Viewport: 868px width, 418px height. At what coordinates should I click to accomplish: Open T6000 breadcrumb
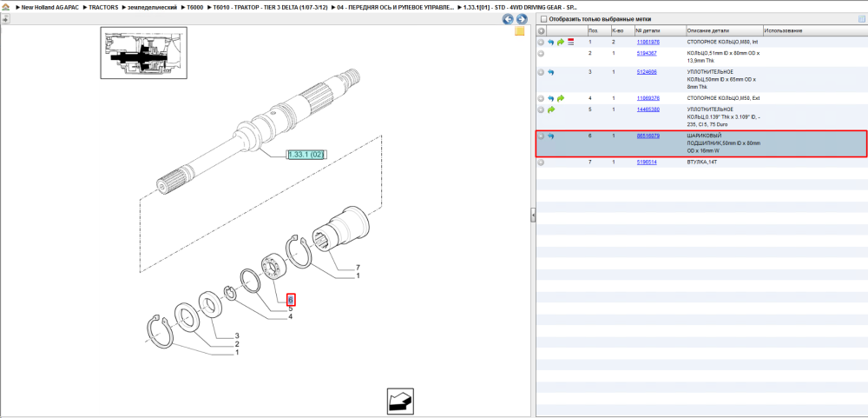pos(194,8)
